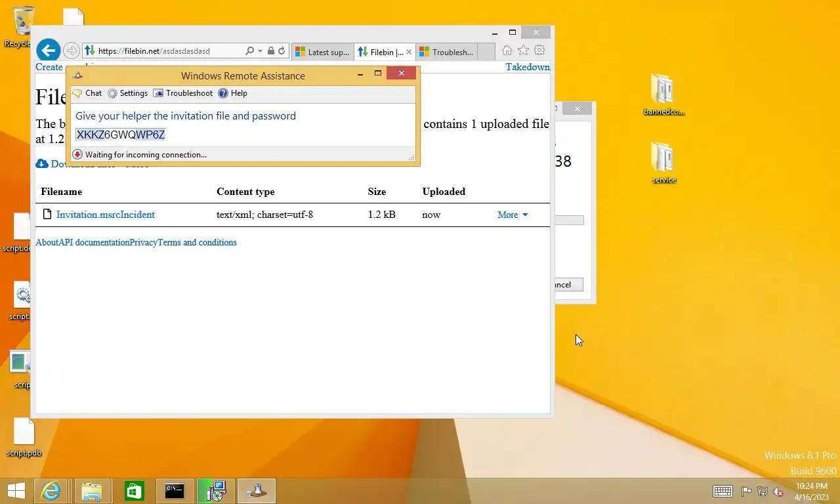Click the cloud download icon
Screen dimensions: 840x504
click(x=42, y=164)
